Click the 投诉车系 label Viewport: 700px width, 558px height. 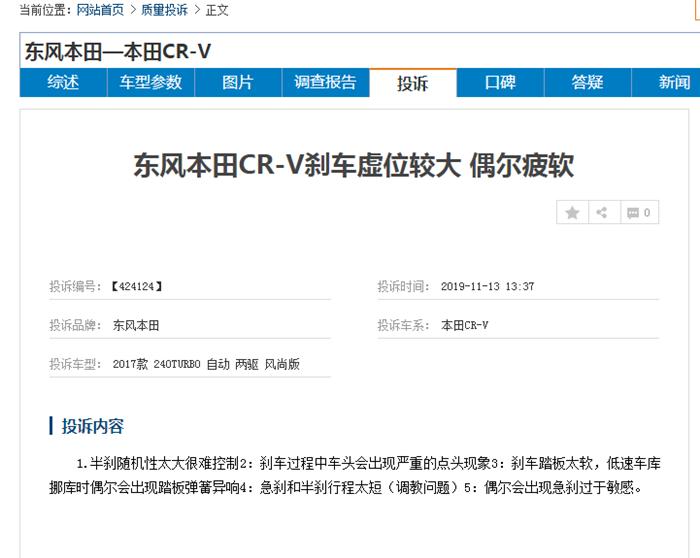(403, 325)
